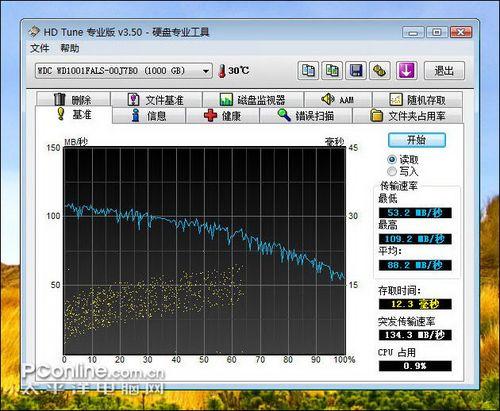Open the 健康 health tab

[x=222, y=116]
